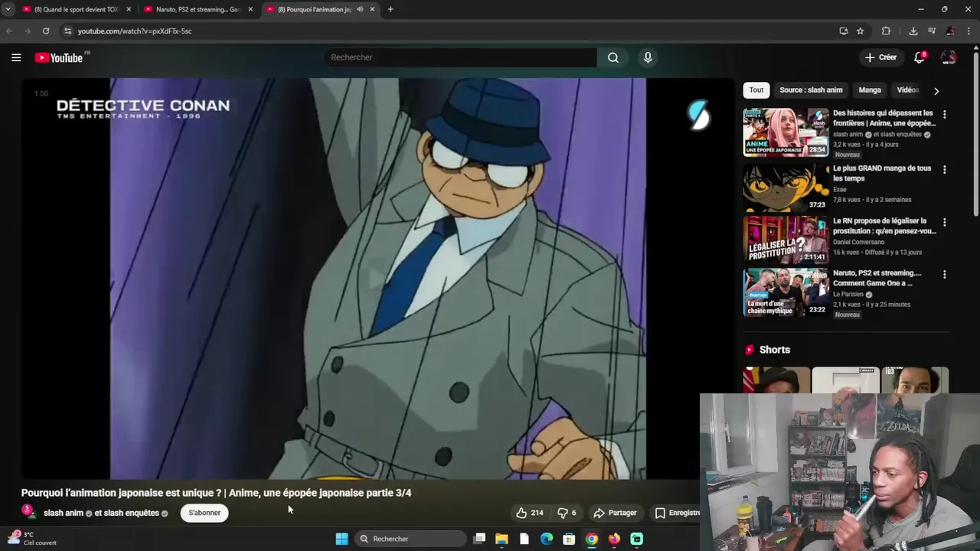The height and width of the screenshot is (551, 980).
Task: Open 'Le plus GRAND manga' video thumbnail
Action: pyautogui.click(x=786, y=187)
